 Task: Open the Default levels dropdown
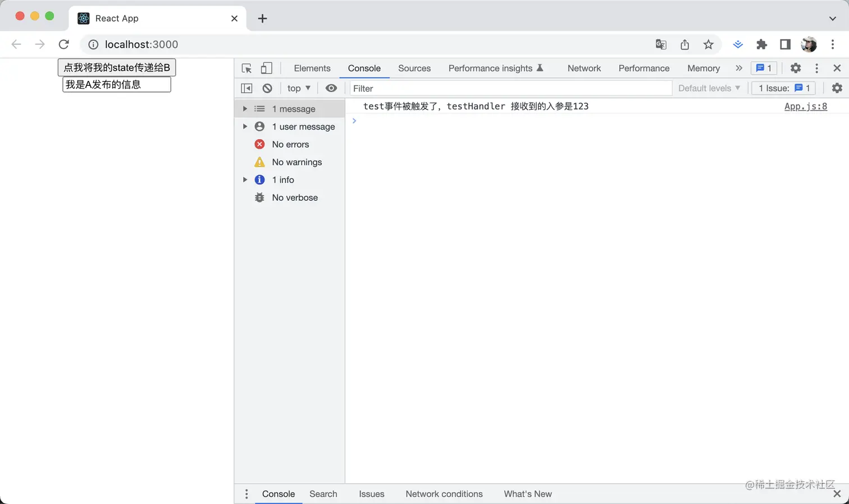[709, 88]
